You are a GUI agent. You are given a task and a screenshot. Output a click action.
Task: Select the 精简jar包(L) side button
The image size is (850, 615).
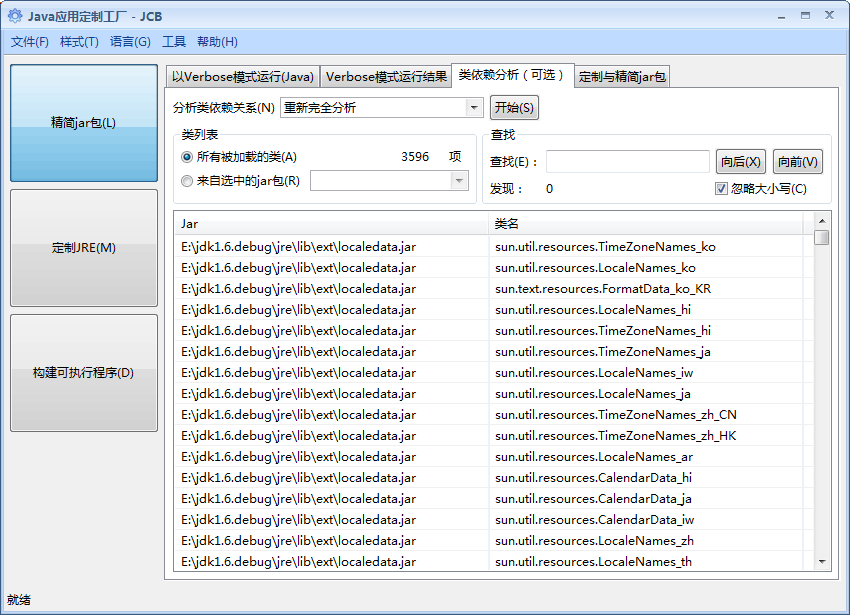coord(84,123)
